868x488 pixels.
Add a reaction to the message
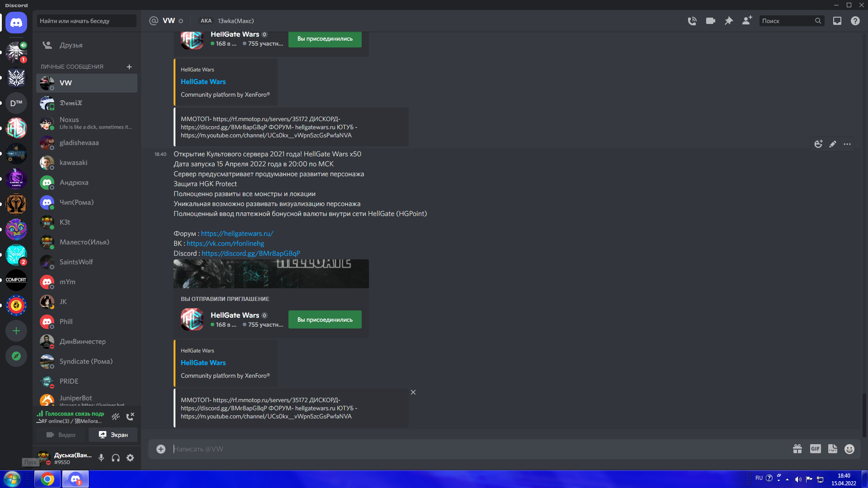pyautogui.click(x=818, y=144)
